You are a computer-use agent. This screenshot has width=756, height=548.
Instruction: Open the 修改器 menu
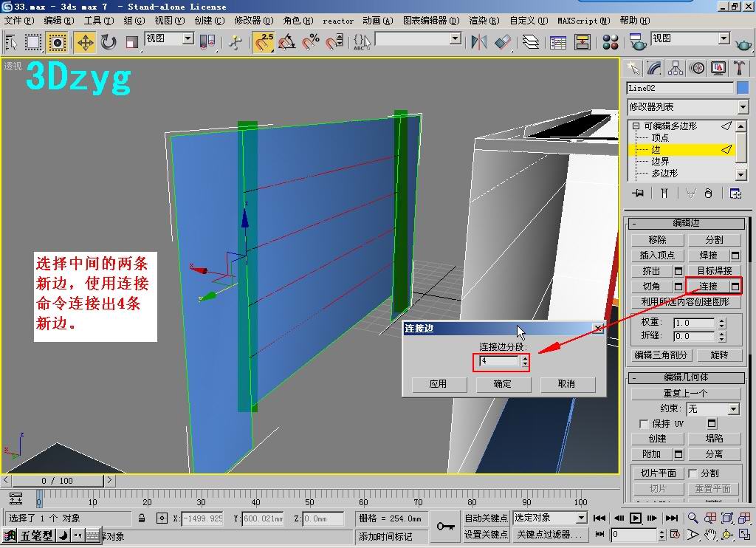(253, 21)
